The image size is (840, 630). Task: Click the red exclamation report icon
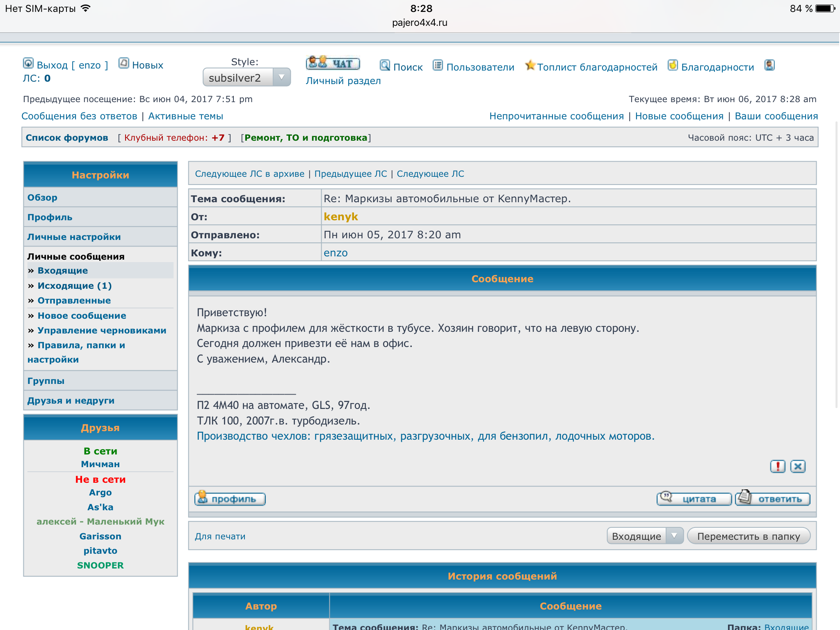point(777,466)
